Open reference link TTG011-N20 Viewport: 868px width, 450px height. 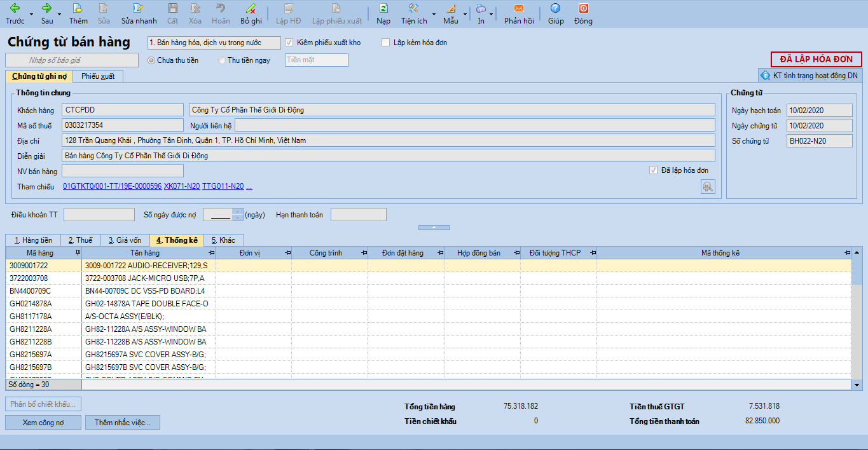point(223,186)
